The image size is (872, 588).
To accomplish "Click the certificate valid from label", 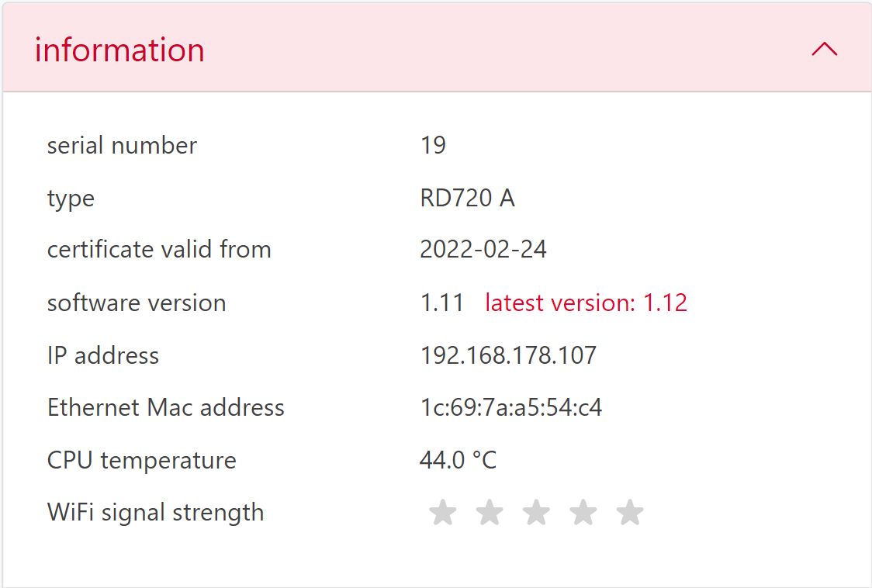I will 159,249.
